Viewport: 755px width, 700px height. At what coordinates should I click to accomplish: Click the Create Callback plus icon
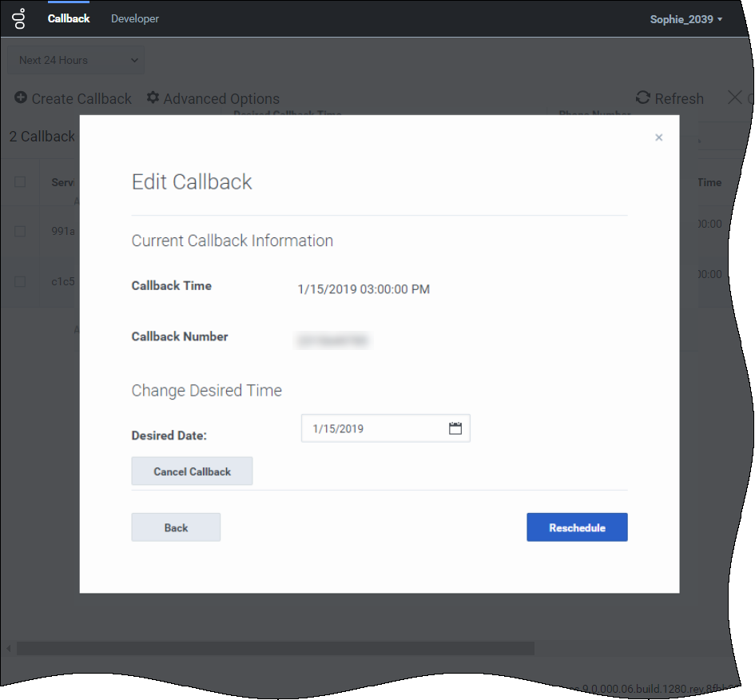coord(21,98)
